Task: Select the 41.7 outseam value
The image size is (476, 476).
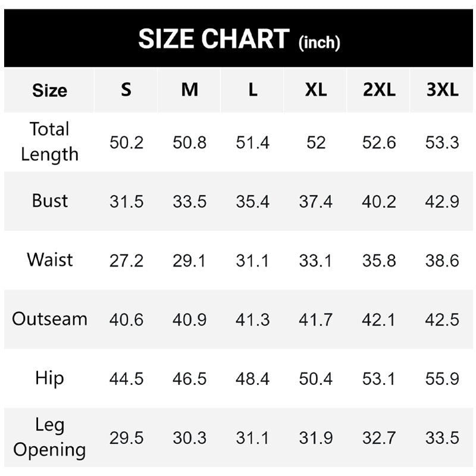Action: (315, 320)
